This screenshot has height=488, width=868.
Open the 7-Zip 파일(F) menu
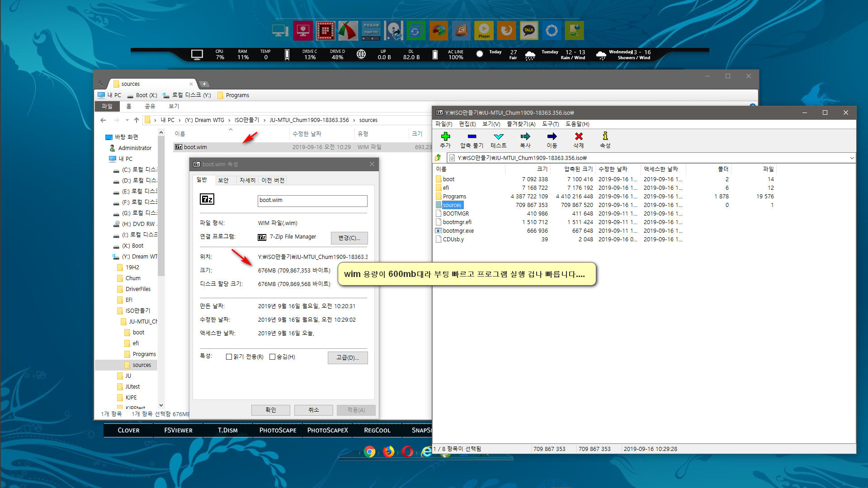tap(443, 124)
